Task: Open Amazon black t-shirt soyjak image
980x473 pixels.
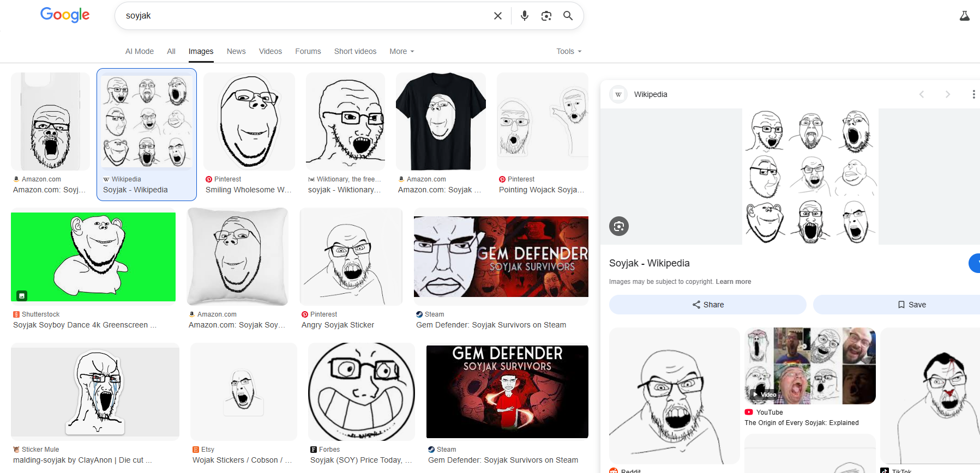Action: (x=441, y=122)
